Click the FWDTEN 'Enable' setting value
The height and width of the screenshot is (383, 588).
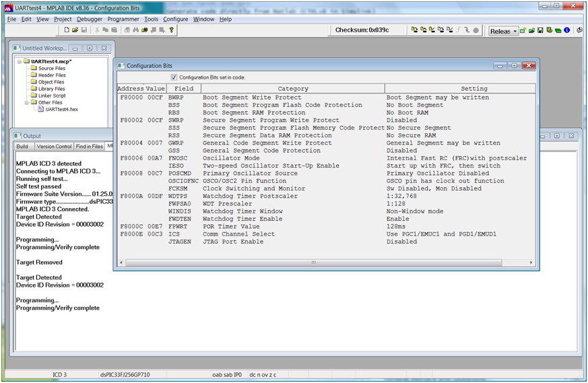398,219
